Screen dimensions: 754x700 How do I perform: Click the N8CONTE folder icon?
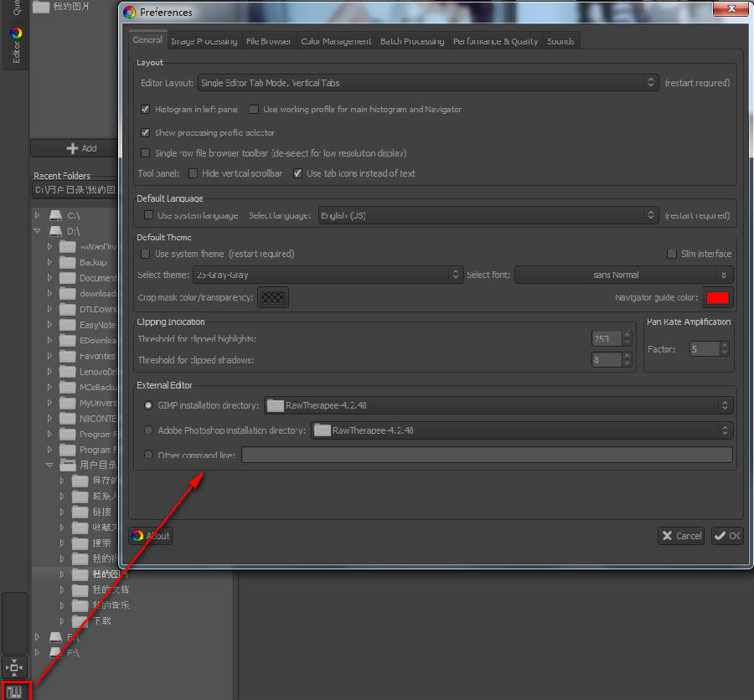pyautogui.click(x=67, y=419)
